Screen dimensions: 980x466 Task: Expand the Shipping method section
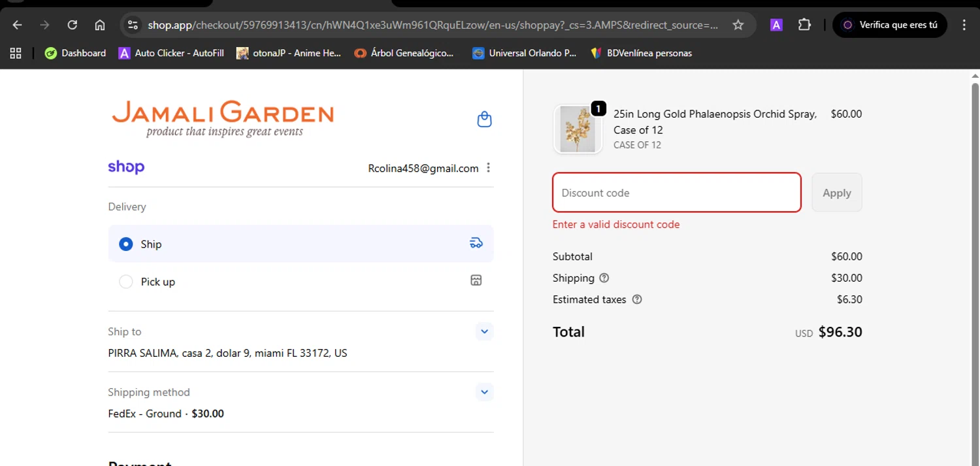pyautogui.click(x=484, y=392)
